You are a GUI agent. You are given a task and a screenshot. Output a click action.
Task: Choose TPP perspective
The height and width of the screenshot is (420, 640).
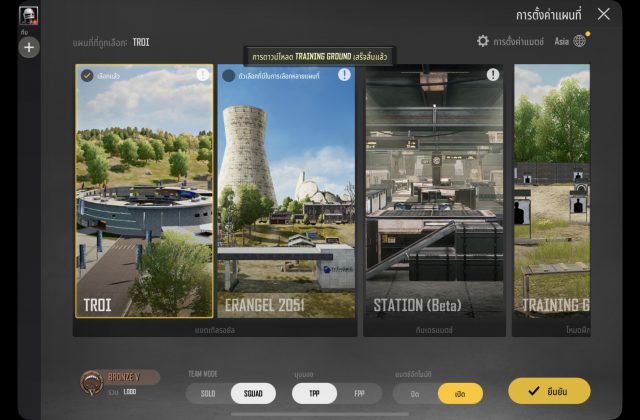click(314, 393)
